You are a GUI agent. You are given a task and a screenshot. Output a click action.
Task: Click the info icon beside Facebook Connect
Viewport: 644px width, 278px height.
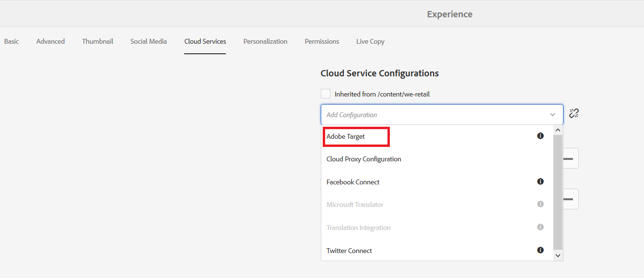(540, 181)
